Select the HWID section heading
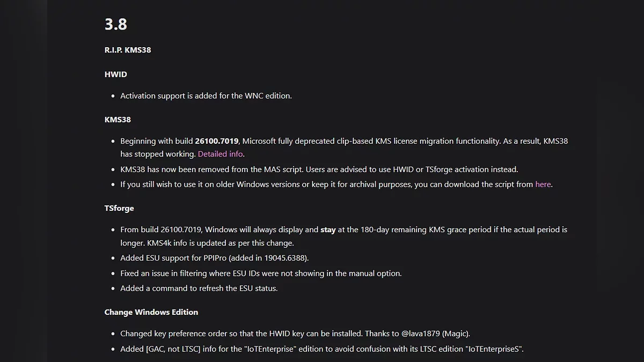The image size is (644, 362). click(116, 75)
